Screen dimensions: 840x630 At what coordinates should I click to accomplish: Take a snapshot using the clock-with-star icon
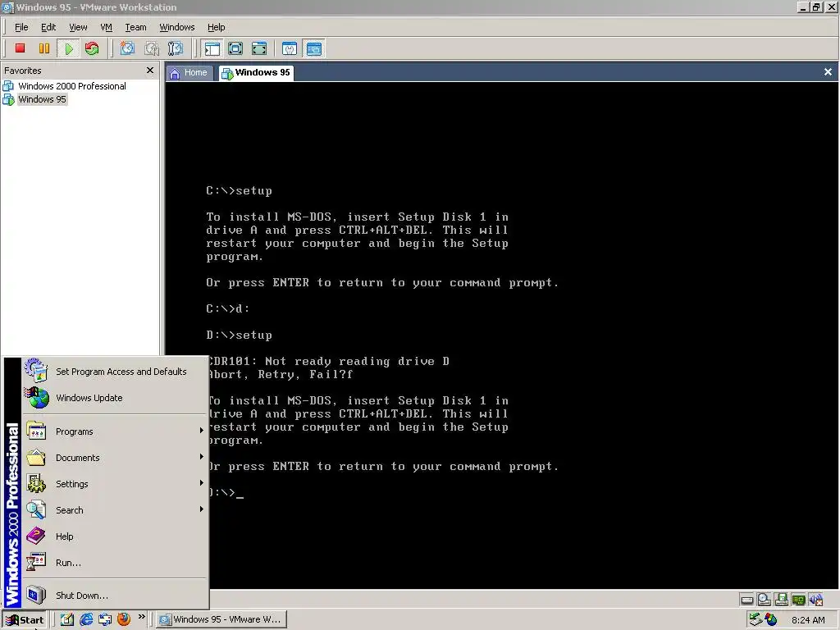tap(127, 48)
